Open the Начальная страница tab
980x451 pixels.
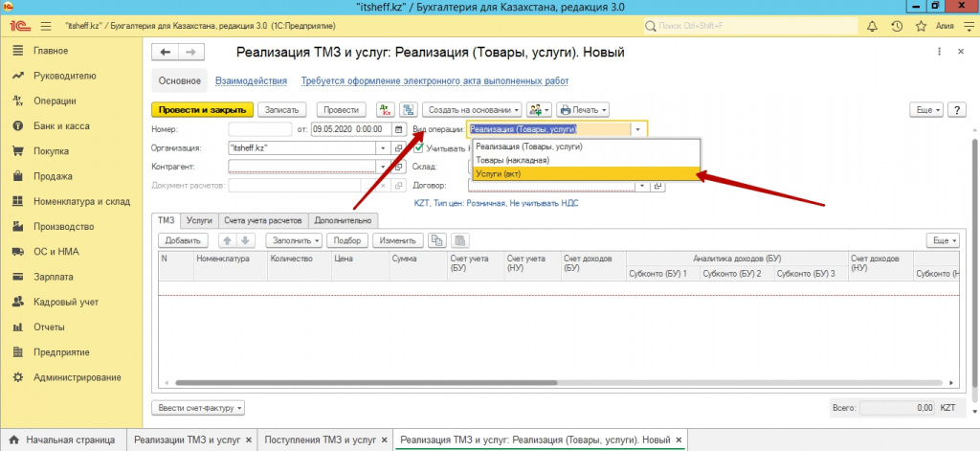tap(64, 440)
